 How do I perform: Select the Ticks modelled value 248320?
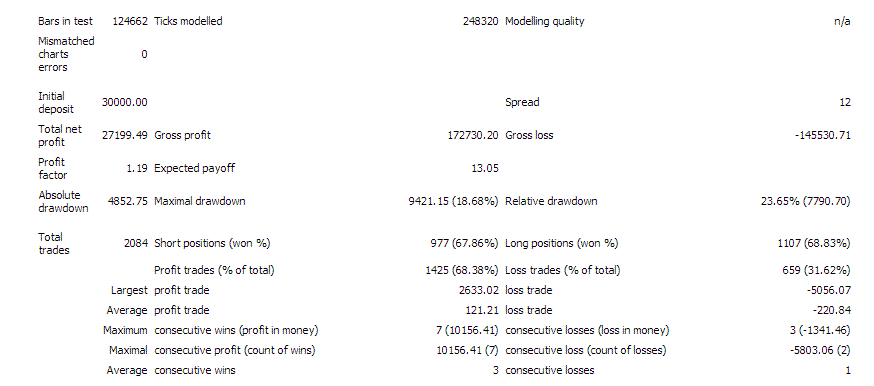click(480, 21)
